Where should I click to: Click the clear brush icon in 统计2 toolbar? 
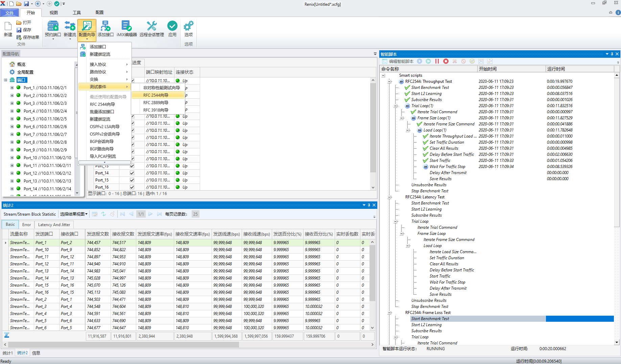point(112,214)
